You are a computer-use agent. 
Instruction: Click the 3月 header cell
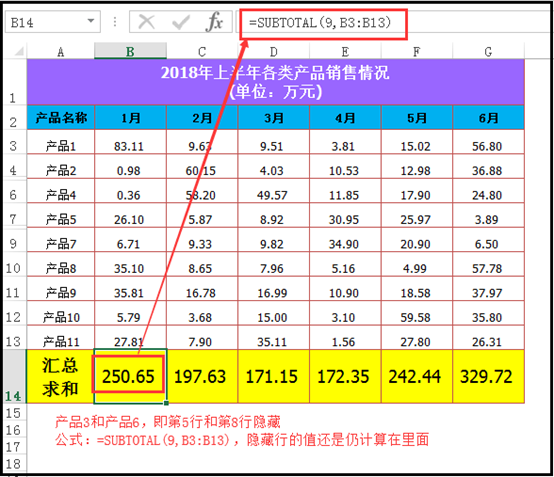click(x=274, y=117)
